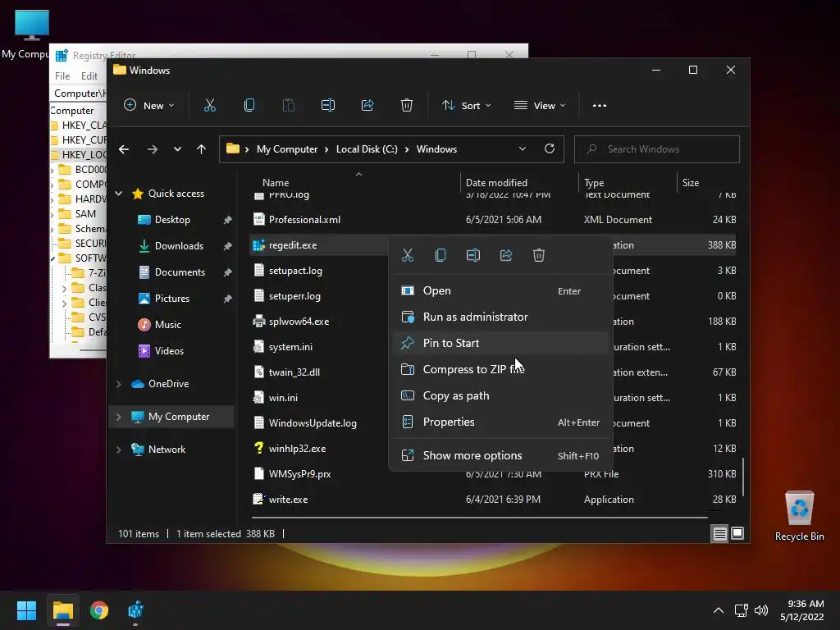Sort by the Type column header
Screen dimensions: 840x630
pos(594,183)
